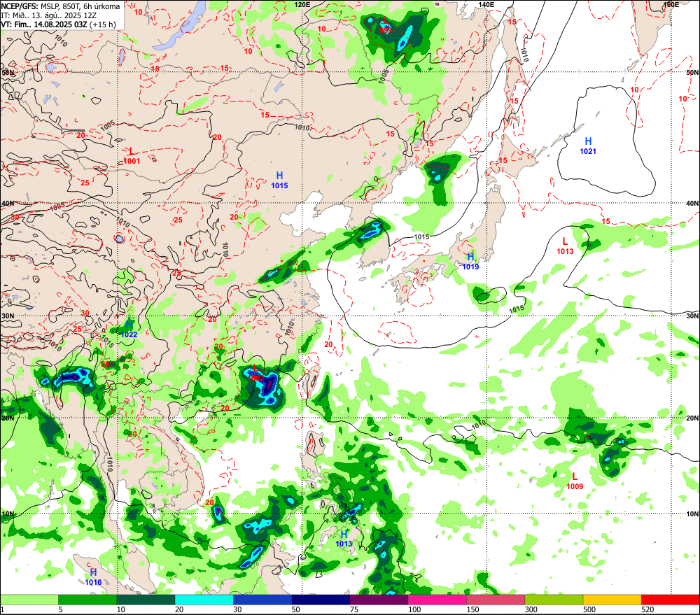Click the red 520+ legend swatch
700x615 pixels.
pyautogui.click(x=671, y=600)
